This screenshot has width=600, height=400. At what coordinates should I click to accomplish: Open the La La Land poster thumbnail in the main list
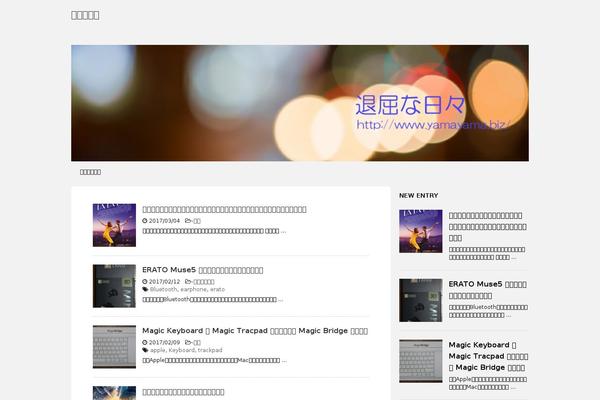[x=114, y=225]
